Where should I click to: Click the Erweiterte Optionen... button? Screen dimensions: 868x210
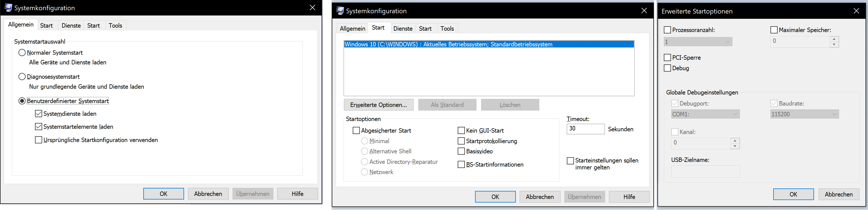pos(378,105)
